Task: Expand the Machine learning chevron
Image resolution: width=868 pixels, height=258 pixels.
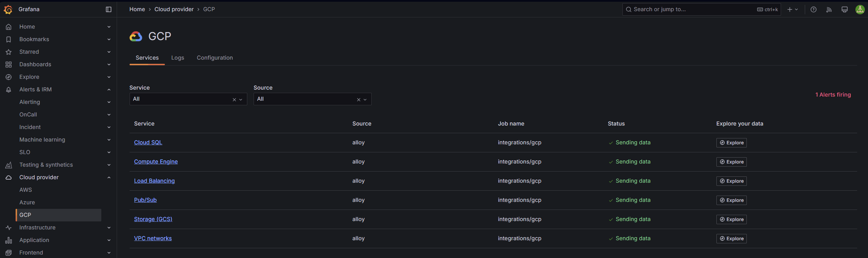Action: click(109, 140)
